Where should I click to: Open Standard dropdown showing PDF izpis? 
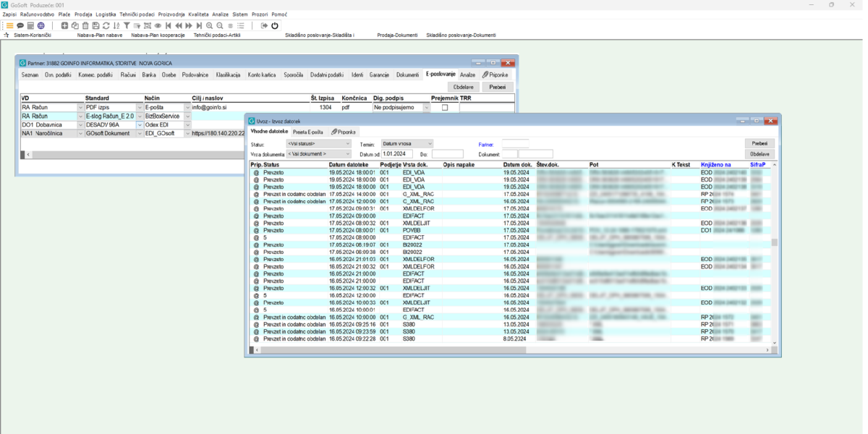tap(140, 107)
